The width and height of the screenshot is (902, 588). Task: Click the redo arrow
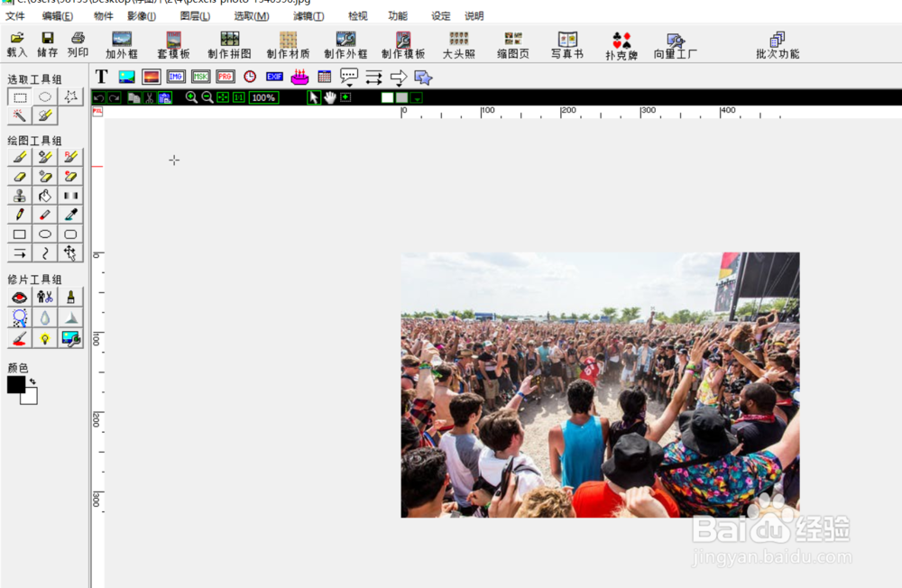114,97
